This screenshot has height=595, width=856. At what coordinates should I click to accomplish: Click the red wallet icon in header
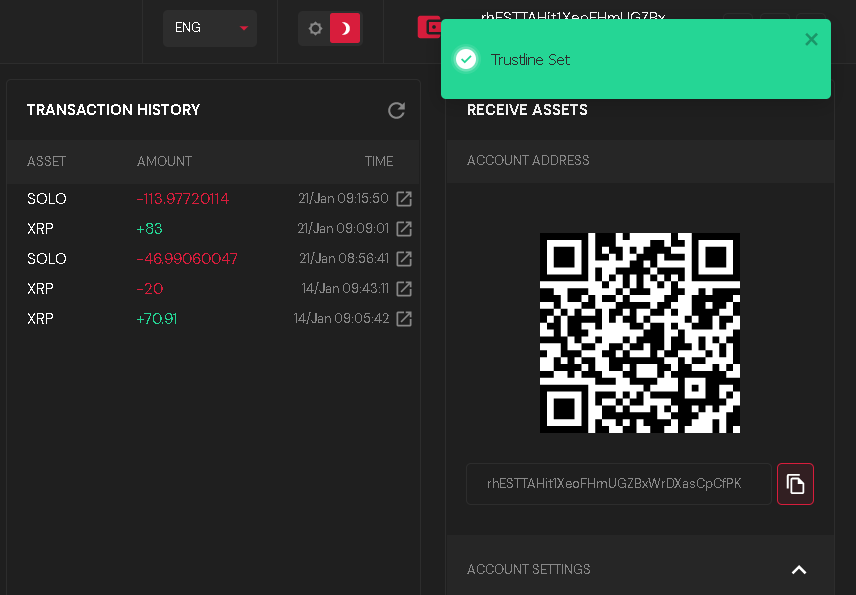coord(429,27)
